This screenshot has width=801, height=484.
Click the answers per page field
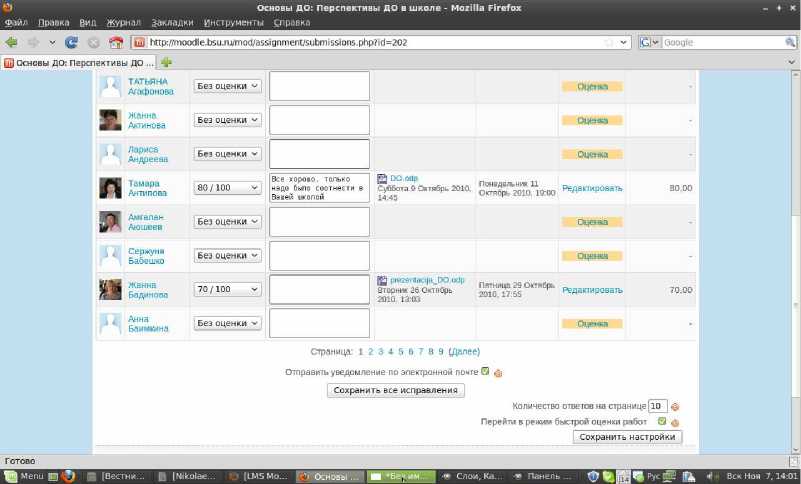[657, 406]
